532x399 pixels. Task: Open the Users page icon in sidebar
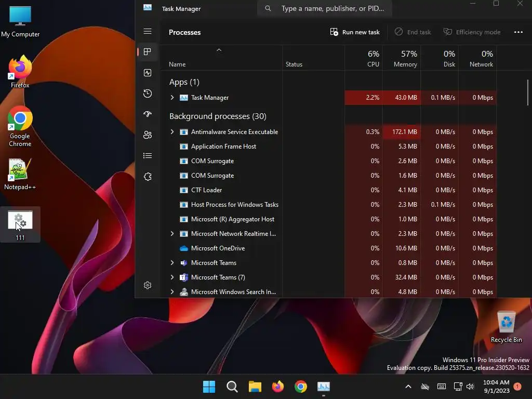coord(147,135)
